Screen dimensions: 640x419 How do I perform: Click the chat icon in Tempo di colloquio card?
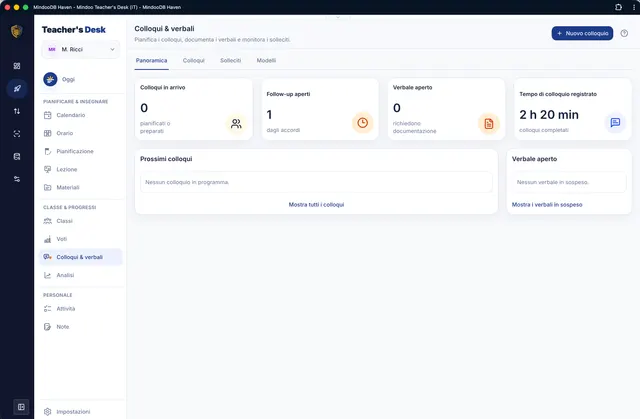(x=615, y=122)
